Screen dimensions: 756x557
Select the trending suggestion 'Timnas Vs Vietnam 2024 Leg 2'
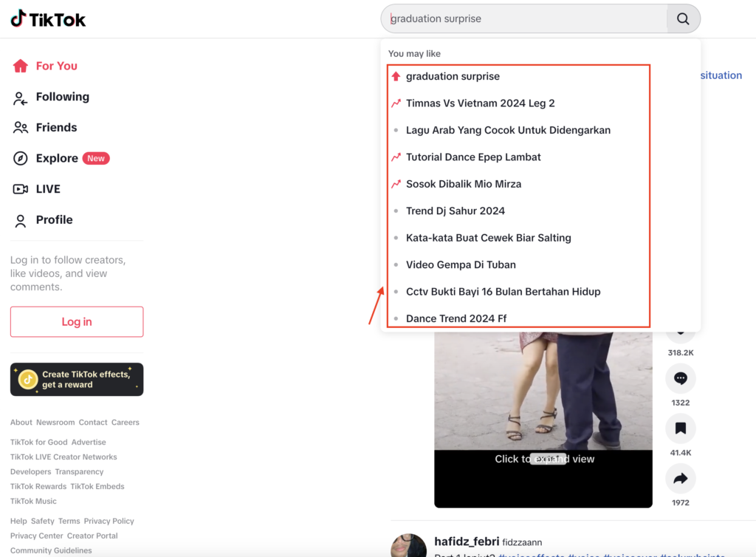click(x=480, y=103)
